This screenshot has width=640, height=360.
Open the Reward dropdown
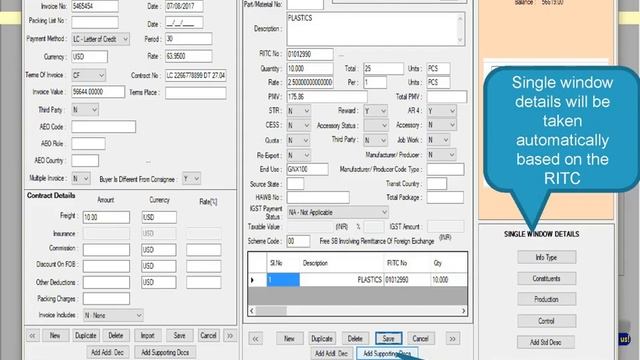tap(376, 111)
